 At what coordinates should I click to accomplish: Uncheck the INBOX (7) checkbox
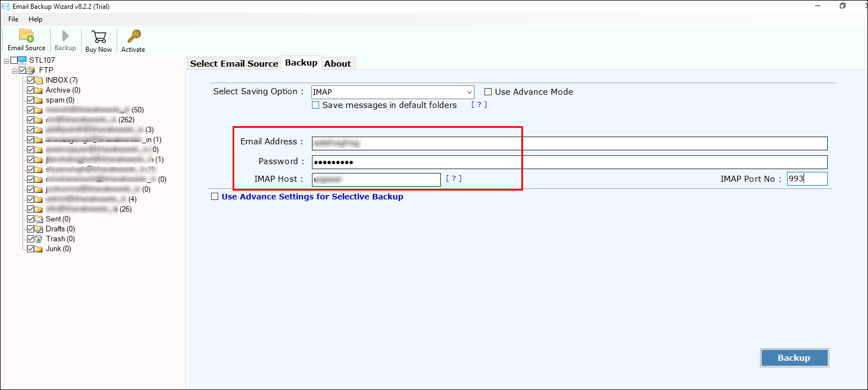(30, 80)
